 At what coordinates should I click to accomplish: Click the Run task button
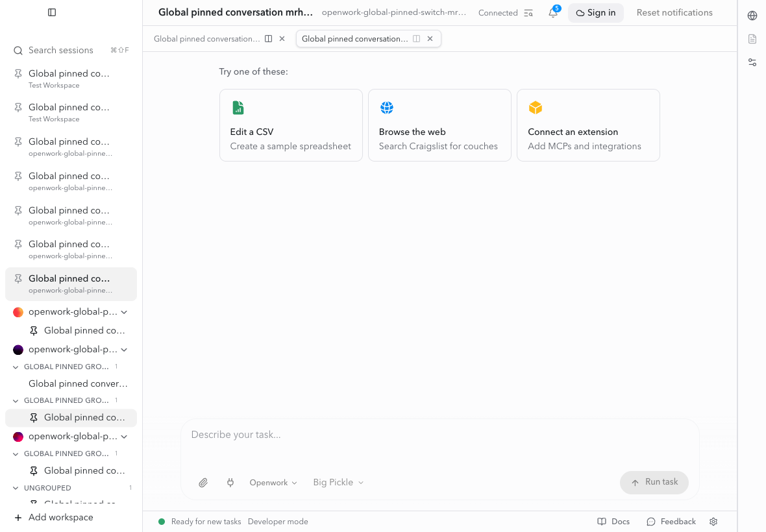(654, 483)
